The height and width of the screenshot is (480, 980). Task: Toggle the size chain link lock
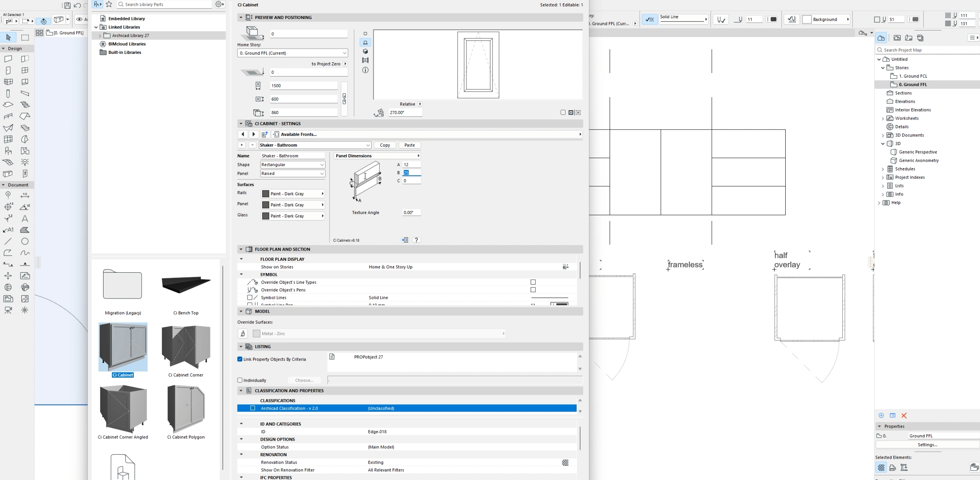click(344, 99)
